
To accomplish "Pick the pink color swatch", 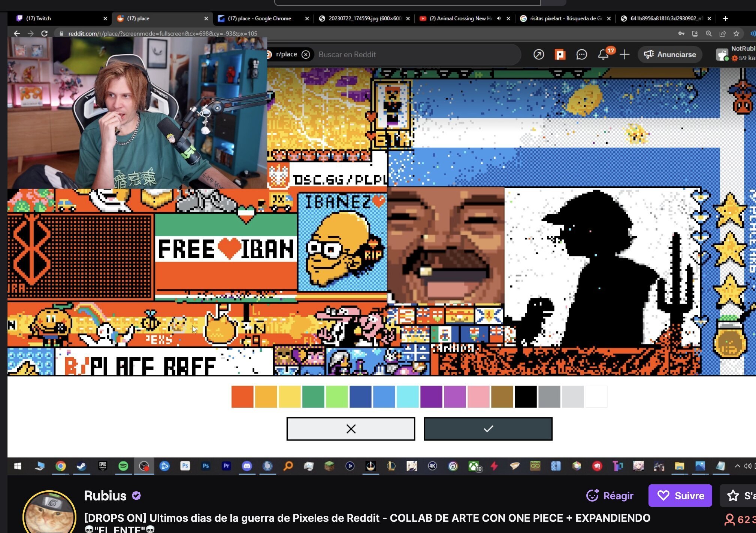I will 478,397.
